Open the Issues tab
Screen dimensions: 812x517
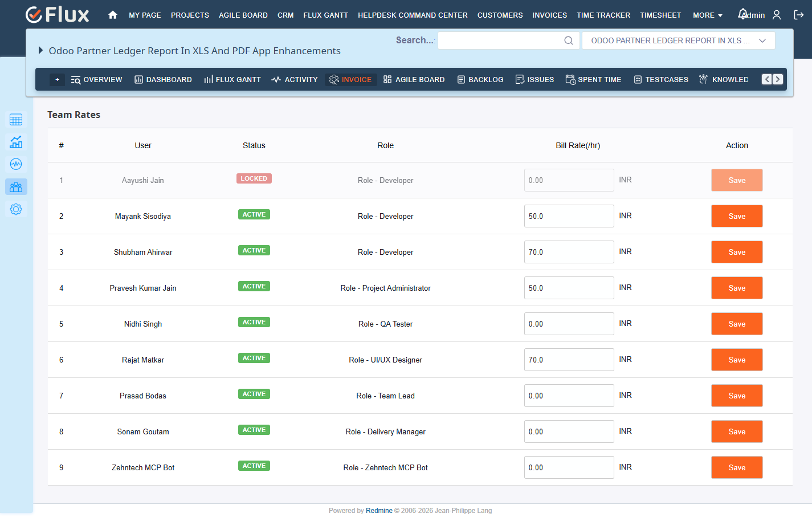pyautogui.click(x=534, y=80)
